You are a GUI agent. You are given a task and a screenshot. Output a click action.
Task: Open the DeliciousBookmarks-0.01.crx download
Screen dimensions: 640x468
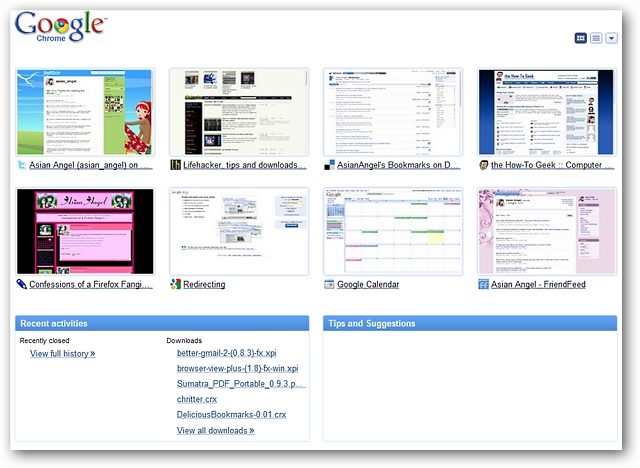231,414
